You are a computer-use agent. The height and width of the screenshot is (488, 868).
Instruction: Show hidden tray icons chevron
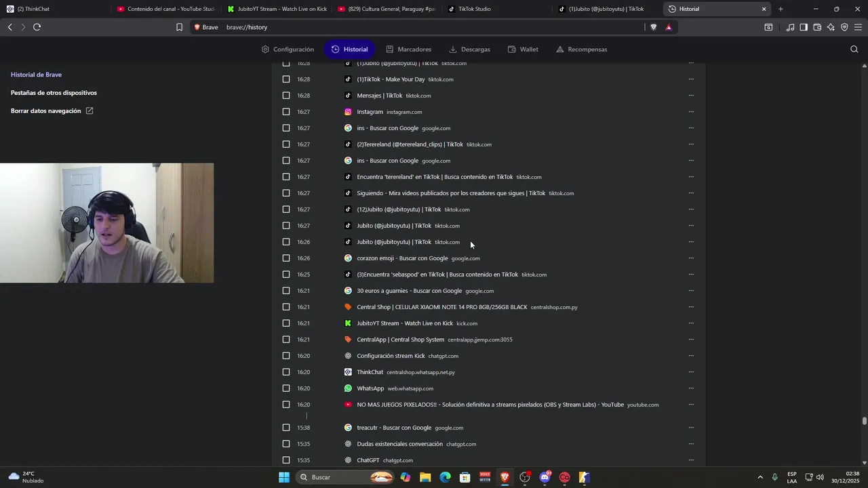pyautogui.click(x=759, y=477)
